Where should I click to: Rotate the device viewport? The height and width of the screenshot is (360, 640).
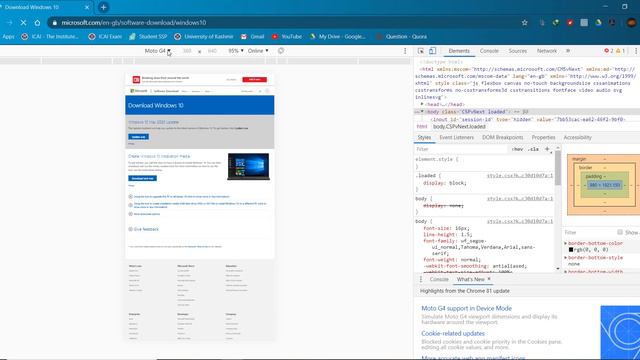[281, 51]
